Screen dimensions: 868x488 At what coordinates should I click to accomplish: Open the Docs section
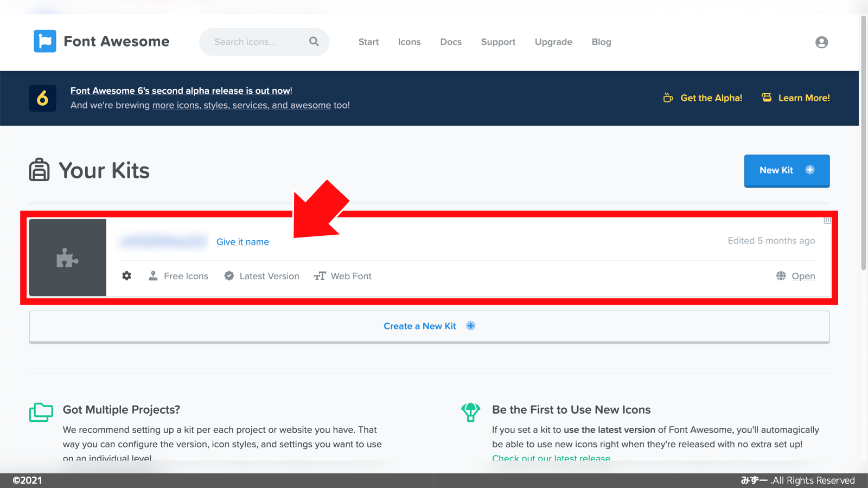coord(451,42)
